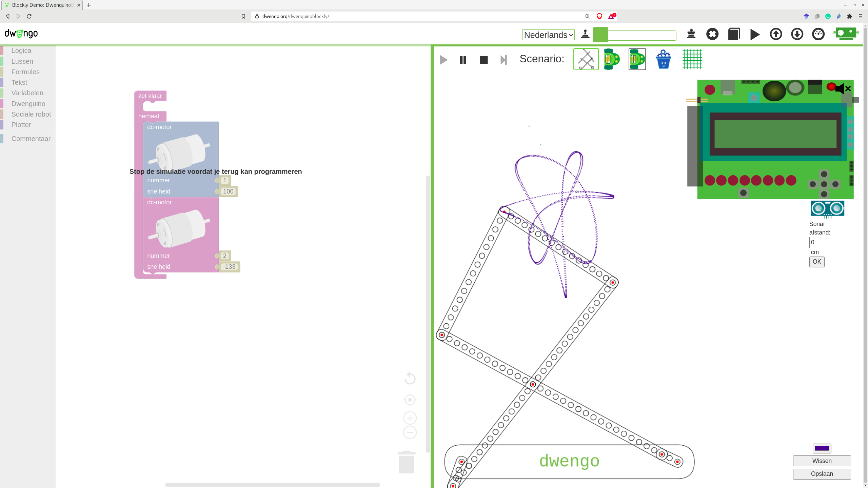Click the green difficulty slider handle
The height and width of the screenshot is (488, 868).
point(600,35)
